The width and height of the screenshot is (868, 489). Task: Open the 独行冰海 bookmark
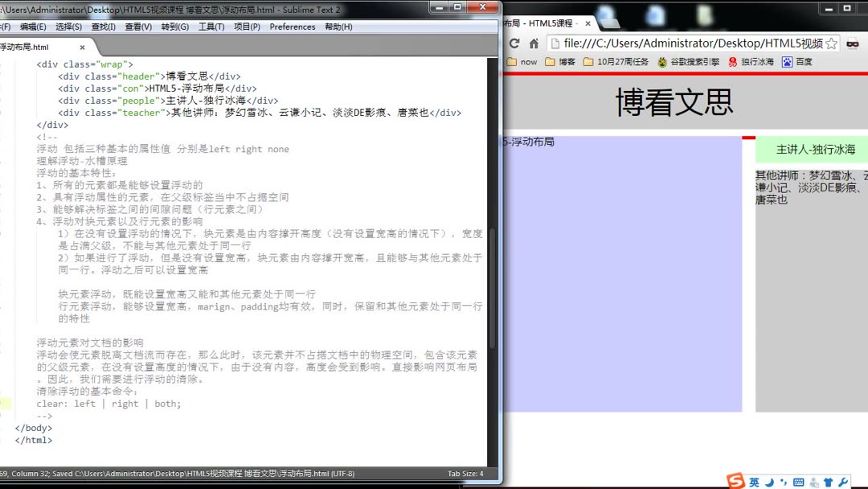tap(755, 62)
